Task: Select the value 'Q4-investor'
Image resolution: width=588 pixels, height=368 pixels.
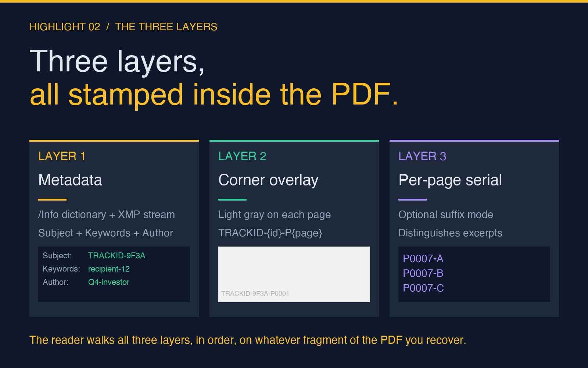Action: pyautogui.click(x=109, y=282)
